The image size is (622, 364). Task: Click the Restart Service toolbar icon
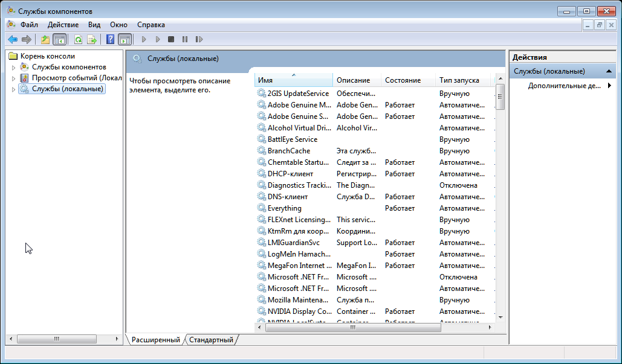199,39
